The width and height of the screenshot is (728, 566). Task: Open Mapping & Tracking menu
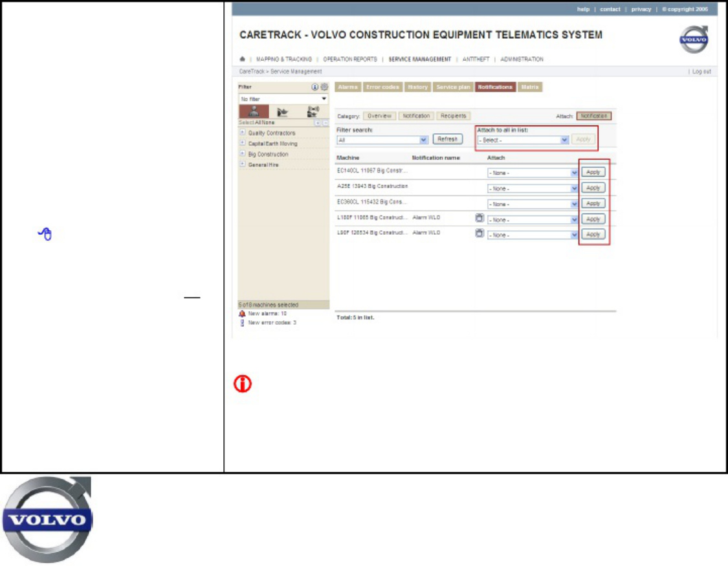tap(284, 60)
